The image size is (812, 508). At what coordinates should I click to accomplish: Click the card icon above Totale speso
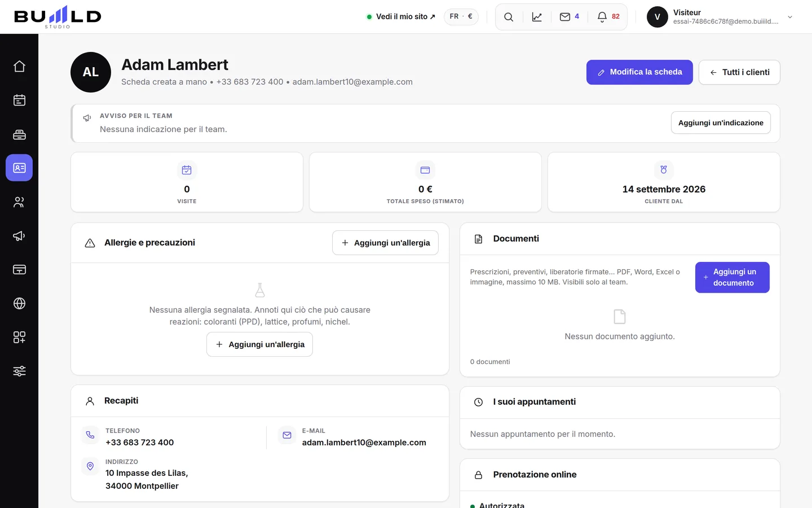tap(425, 170)
